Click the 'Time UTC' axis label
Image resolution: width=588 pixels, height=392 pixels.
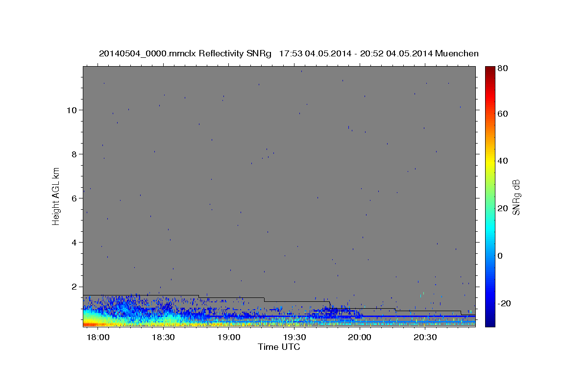(279, 347)
